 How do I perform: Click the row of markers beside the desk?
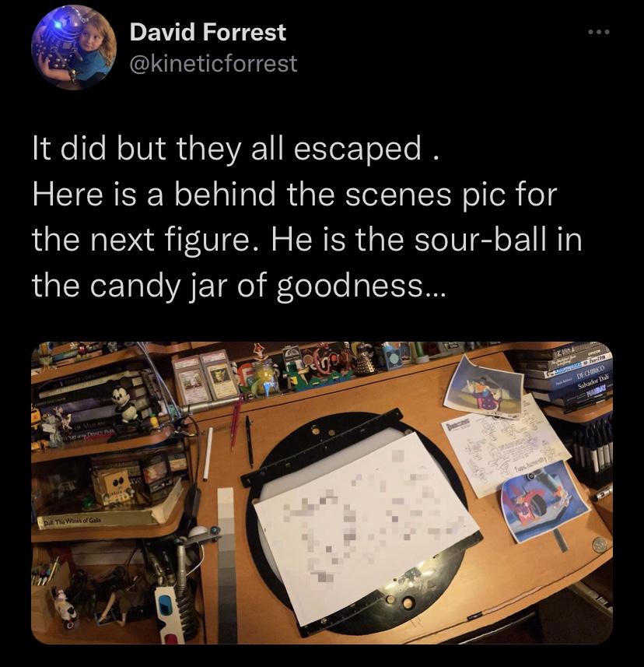click(592, 449)
